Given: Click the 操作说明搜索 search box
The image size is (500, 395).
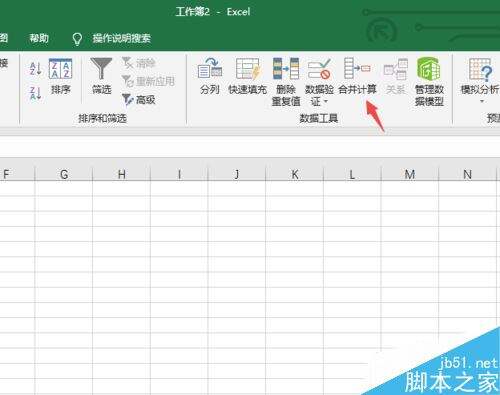Looking at the screenshot, I should coord(122,38).
